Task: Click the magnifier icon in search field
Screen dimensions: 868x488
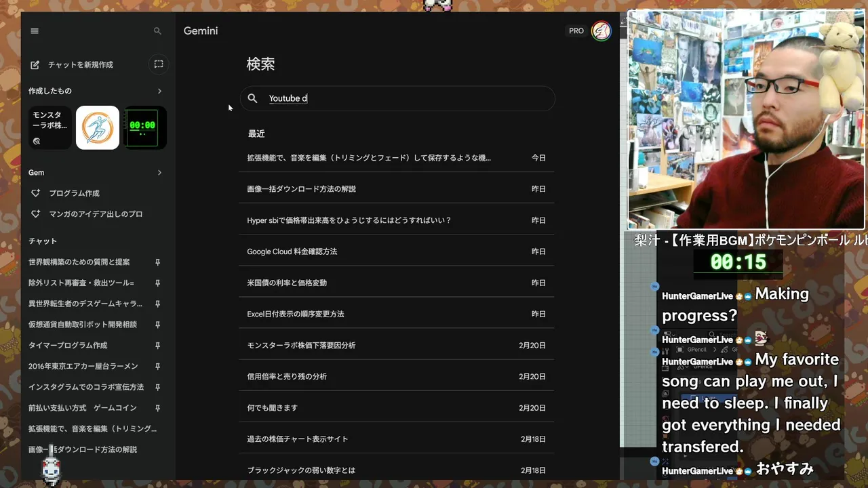Action: point(252,98)
